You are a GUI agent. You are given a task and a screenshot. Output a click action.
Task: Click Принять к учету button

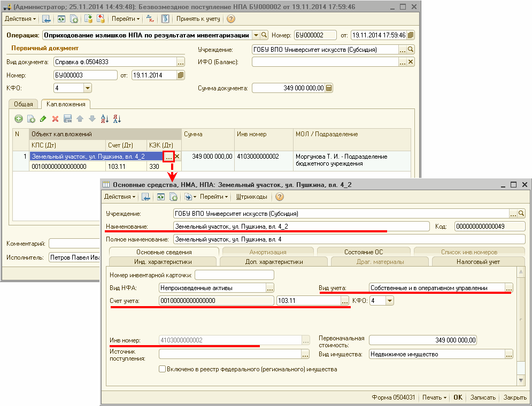click(x=198, y=19)
